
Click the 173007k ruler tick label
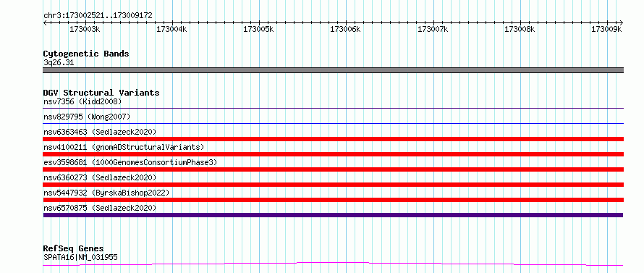(433, 29)
